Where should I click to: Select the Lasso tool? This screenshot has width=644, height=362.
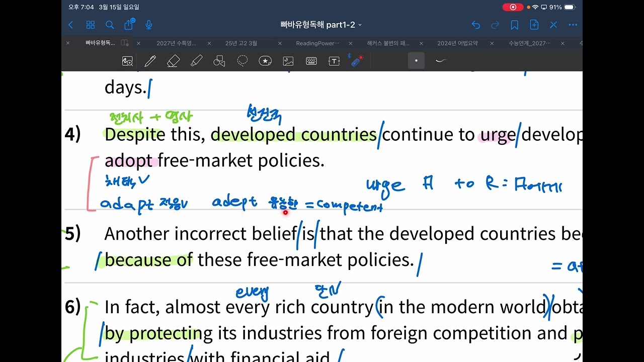point(243,61)
